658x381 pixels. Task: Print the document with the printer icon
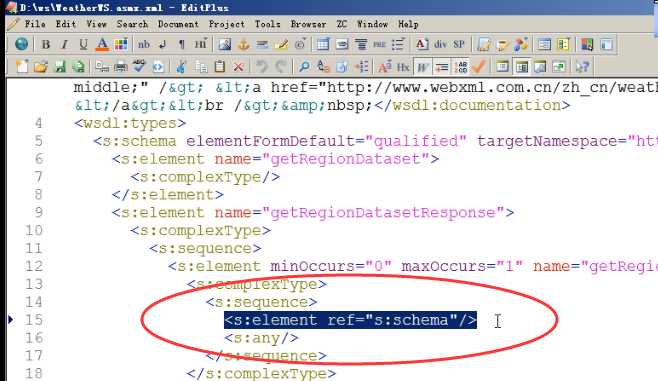121,66
